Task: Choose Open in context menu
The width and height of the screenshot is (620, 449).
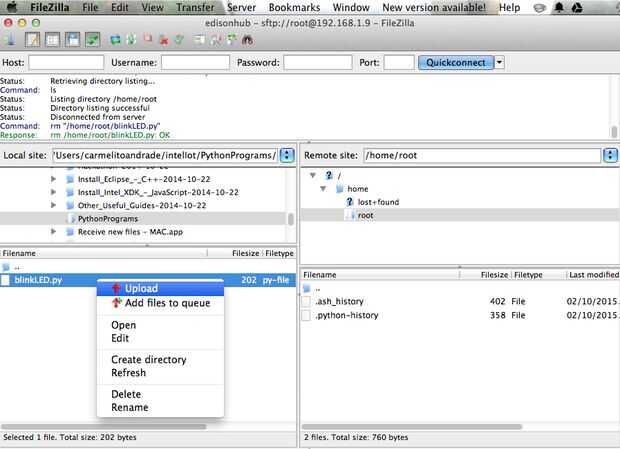Action: pyautogui.click(x=161, y=325)
